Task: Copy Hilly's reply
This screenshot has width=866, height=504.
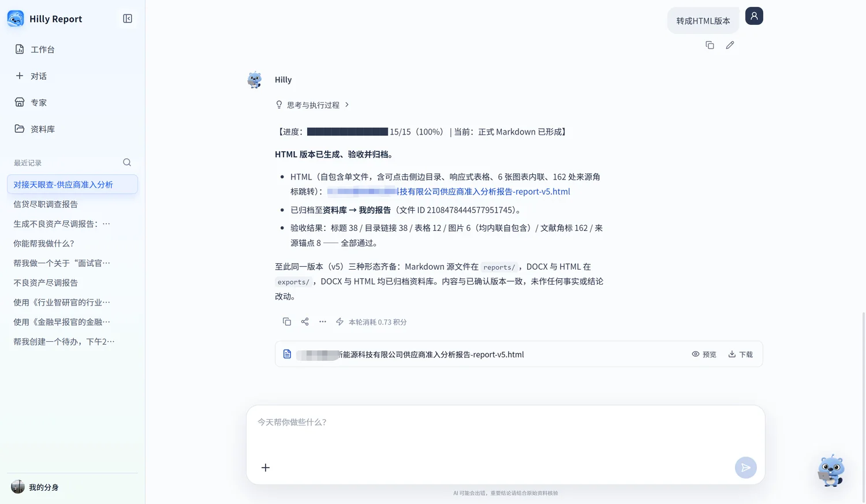Action: [286, 322]
